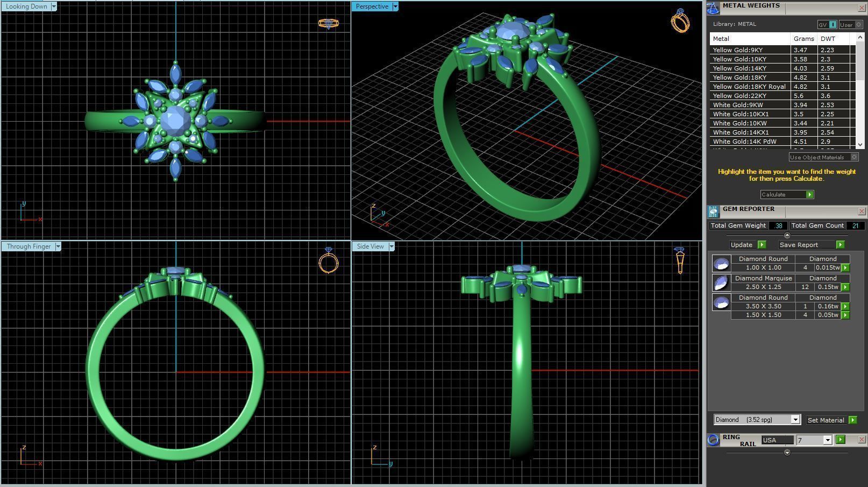Viewport: 868px width, 487px height.
Task: Click the Gem Reporter panel icon
Action: [713, 211]
